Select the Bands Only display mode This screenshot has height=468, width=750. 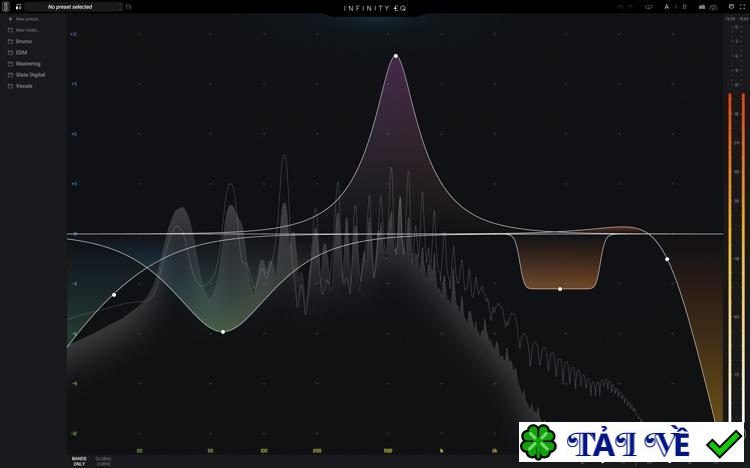79,461
